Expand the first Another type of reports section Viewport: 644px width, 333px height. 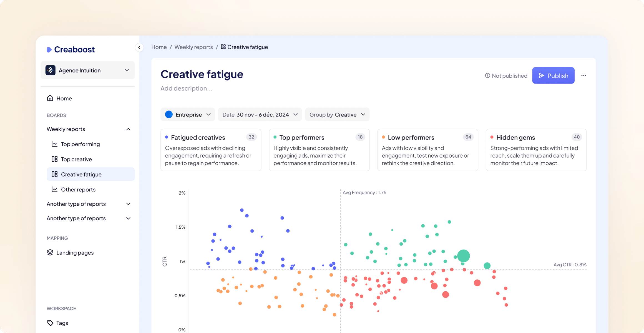click(128, 204)
